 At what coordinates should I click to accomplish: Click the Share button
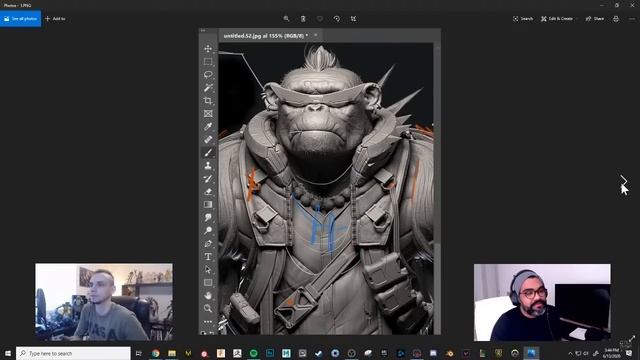pos(595,19)
